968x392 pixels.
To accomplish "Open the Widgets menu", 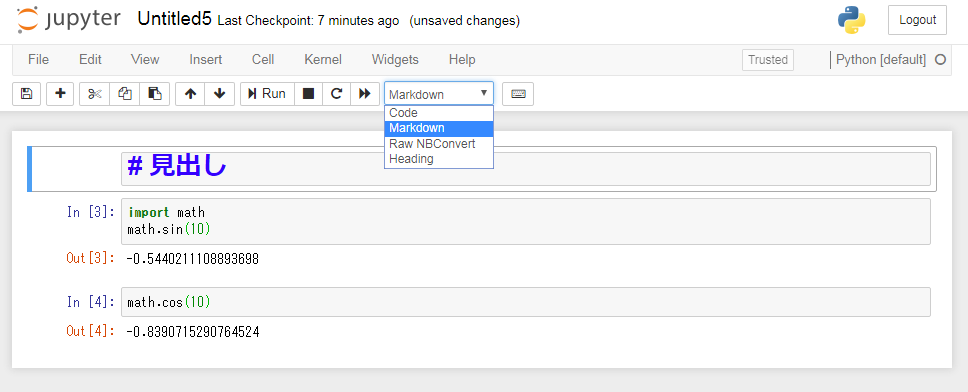I will tap(395, 60).
